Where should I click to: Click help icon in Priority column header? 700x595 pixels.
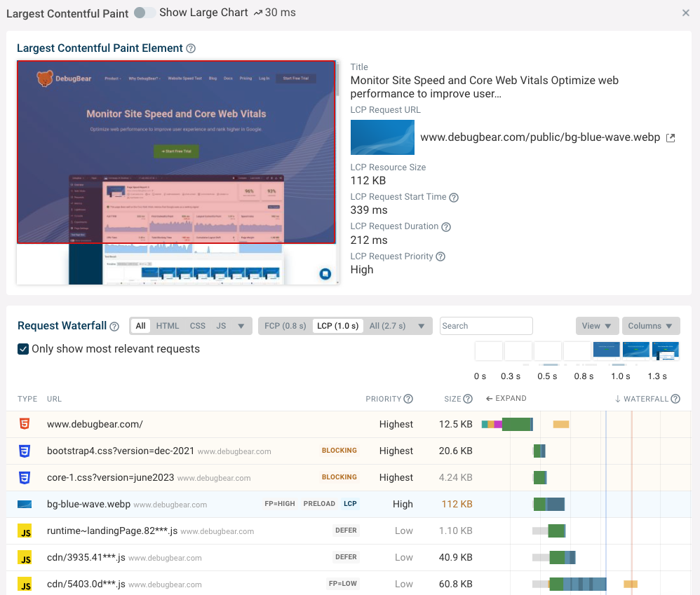click(x=408, y=399)
